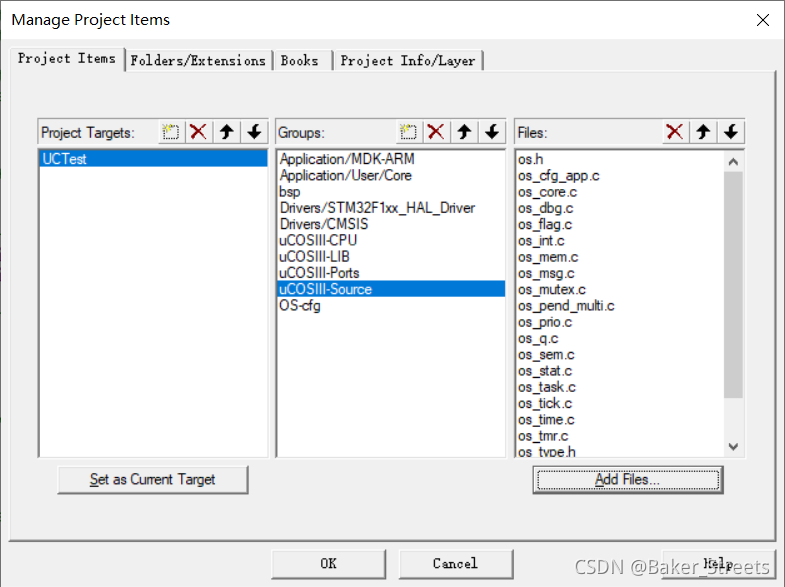This screenshot has width=785, height=587.
Task: Select os_flag.c file
Action: pyautogui.click(x=620, y=224)
